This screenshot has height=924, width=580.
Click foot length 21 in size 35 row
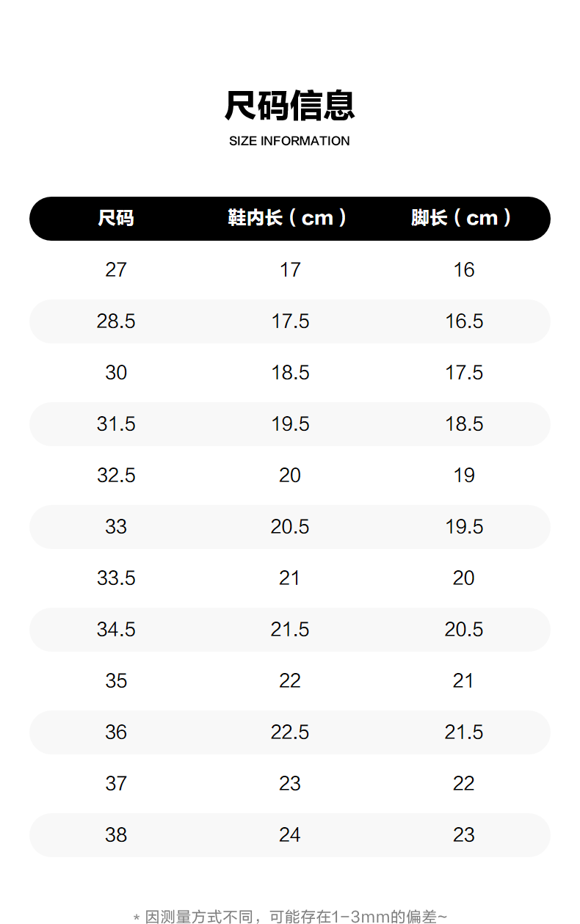(463, 681)
